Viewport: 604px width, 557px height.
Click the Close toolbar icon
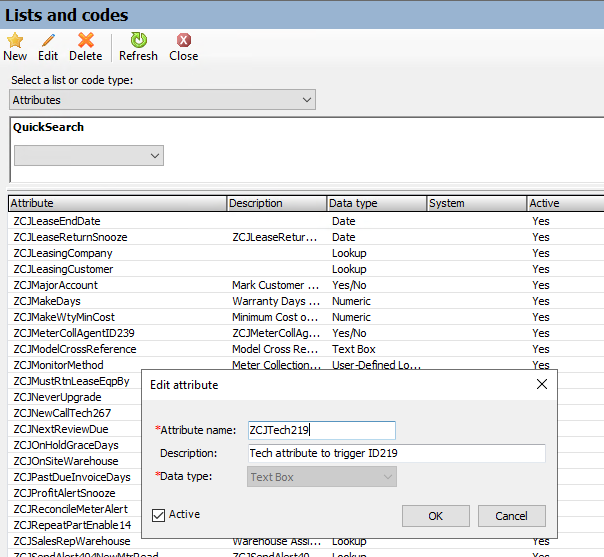(184, 40)
